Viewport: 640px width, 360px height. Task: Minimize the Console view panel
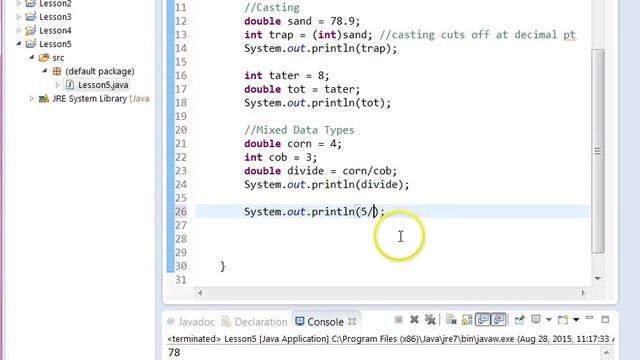[589, 318]
